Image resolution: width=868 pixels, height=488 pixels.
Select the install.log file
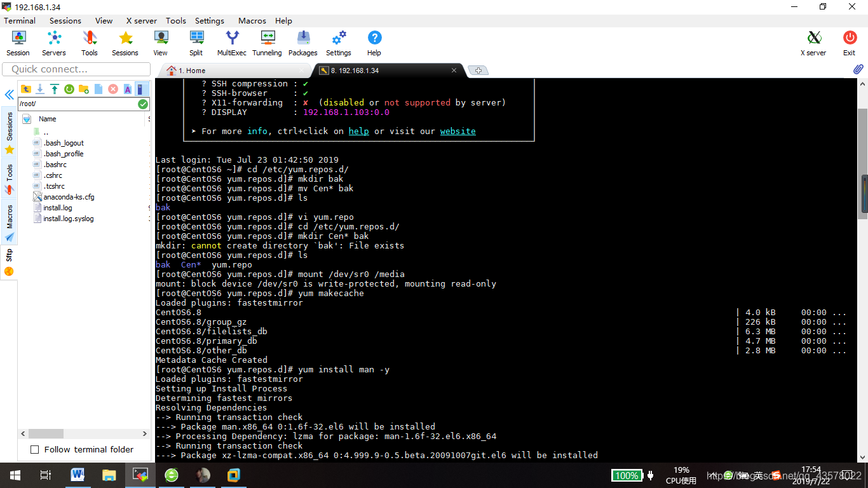point(58,208)
